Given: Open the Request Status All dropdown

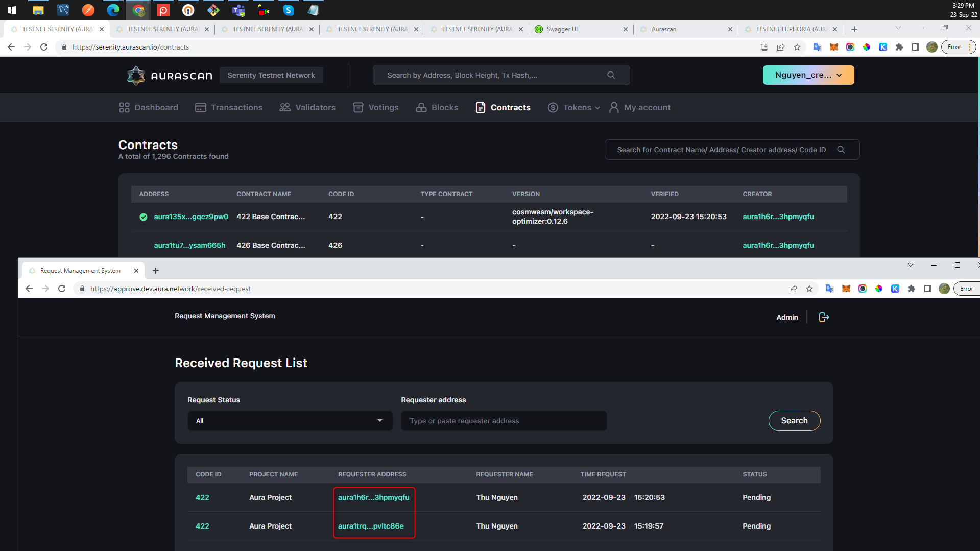Looking at the screenshot, I should click(290, 420).
